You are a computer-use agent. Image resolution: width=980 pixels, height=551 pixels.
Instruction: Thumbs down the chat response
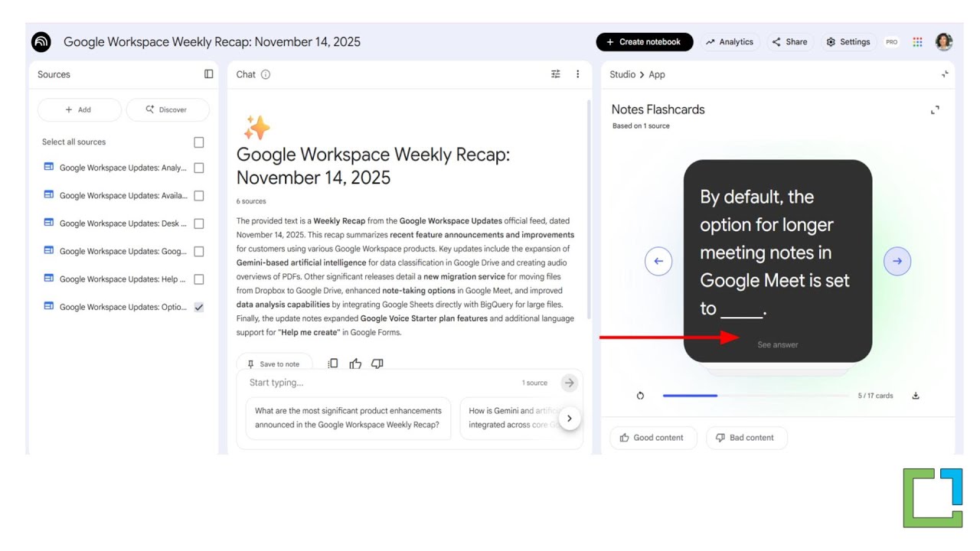click(x=377, y=364)
